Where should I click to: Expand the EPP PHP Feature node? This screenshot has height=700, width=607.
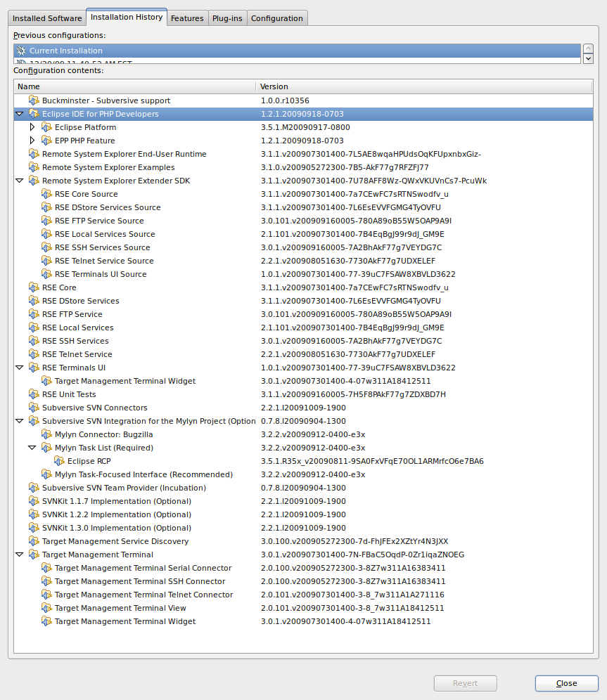pos(32,141)
